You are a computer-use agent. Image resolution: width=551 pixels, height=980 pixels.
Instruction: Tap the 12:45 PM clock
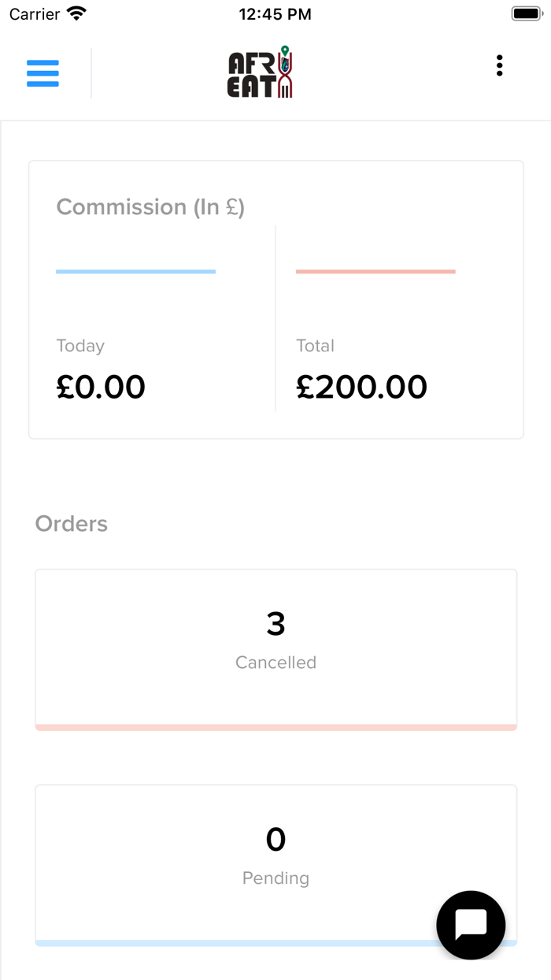(275, 14)
